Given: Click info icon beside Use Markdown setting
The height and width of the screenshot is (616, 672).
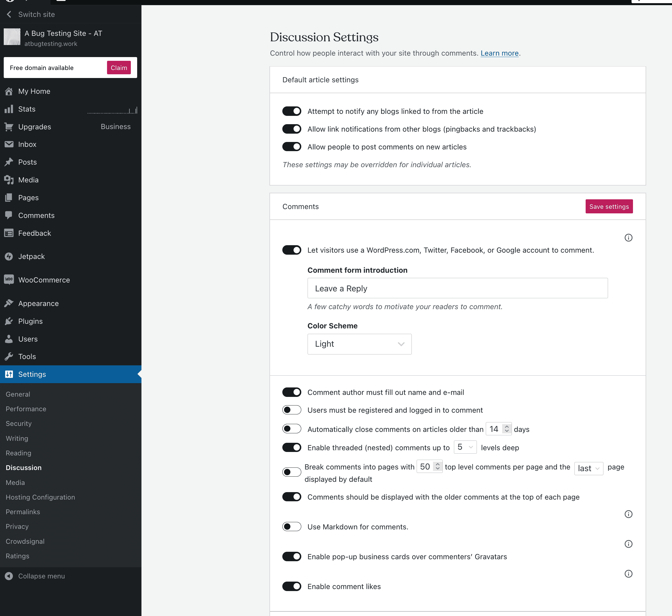Looking at the screenshot, I should [628, 514].
